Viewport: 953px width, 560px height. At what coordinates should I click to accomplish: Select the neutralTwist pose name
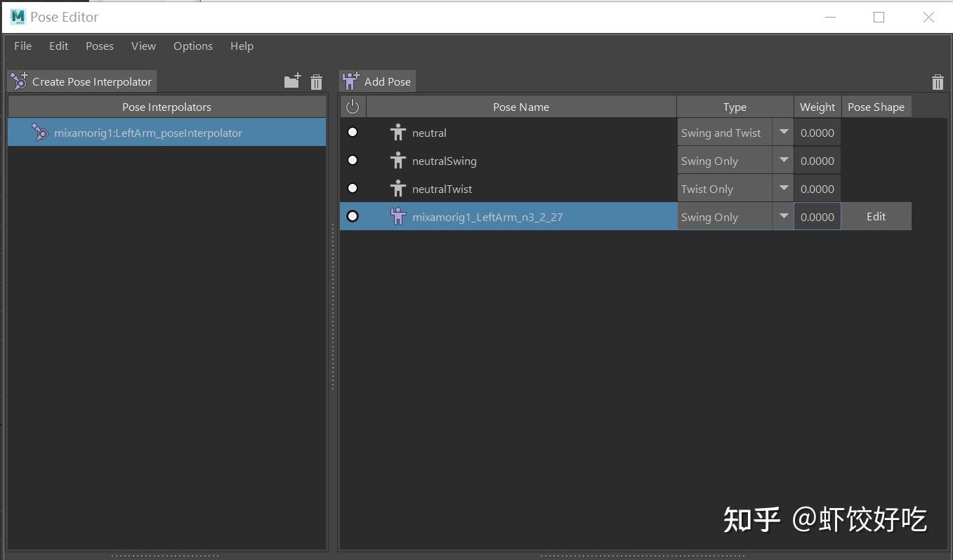click(442, 189)
